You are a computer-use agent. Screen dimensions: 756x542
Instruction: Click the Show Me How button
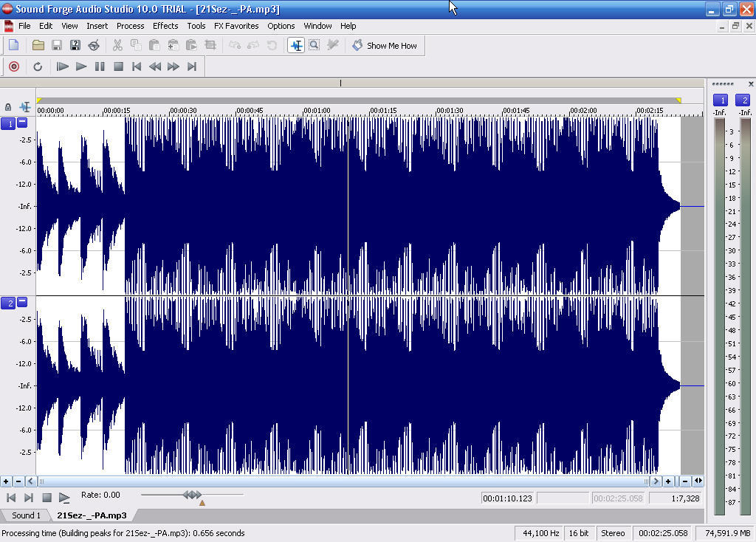pos(385,45)
